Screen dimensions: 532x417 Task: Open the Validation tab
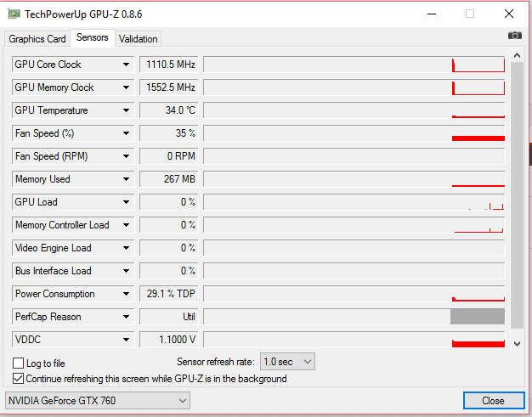pos(138,39)
